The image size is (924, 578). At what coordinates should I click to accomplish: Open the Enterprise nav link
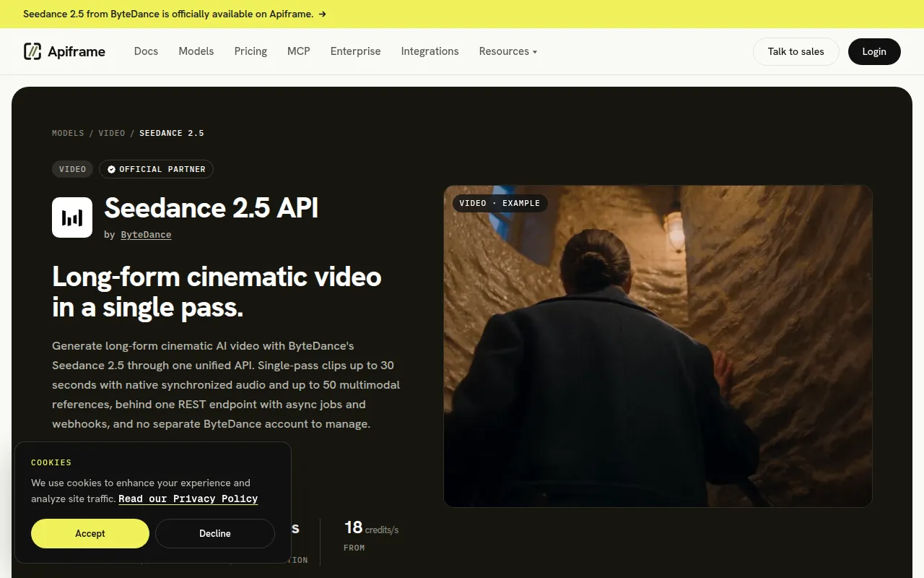point(355,51)
